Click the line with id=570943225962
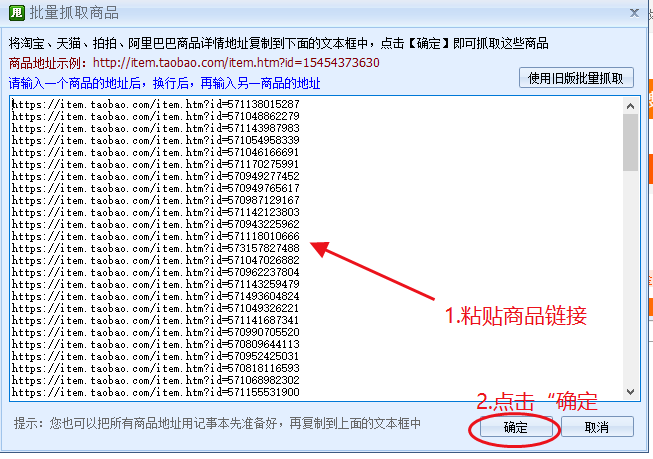 click(156, 225)
